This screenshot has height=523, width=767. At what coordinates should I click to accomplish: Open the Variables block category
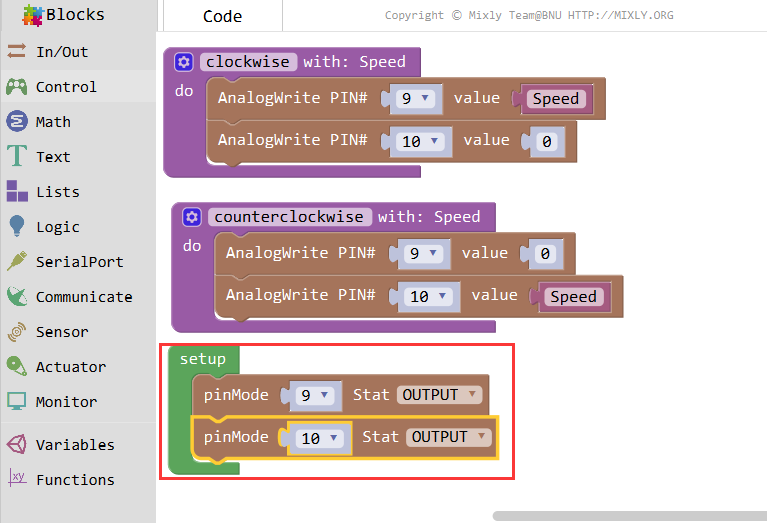click(78, 445)
